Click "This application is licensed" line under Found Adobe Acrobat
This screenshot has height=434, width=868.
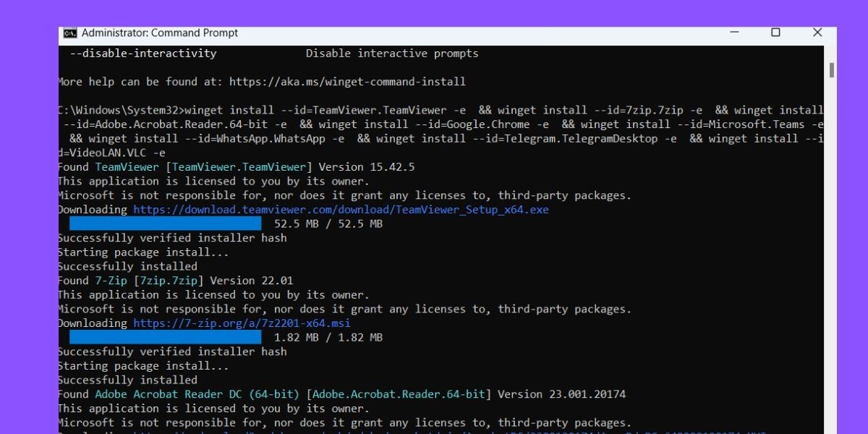tap(213, 408)
